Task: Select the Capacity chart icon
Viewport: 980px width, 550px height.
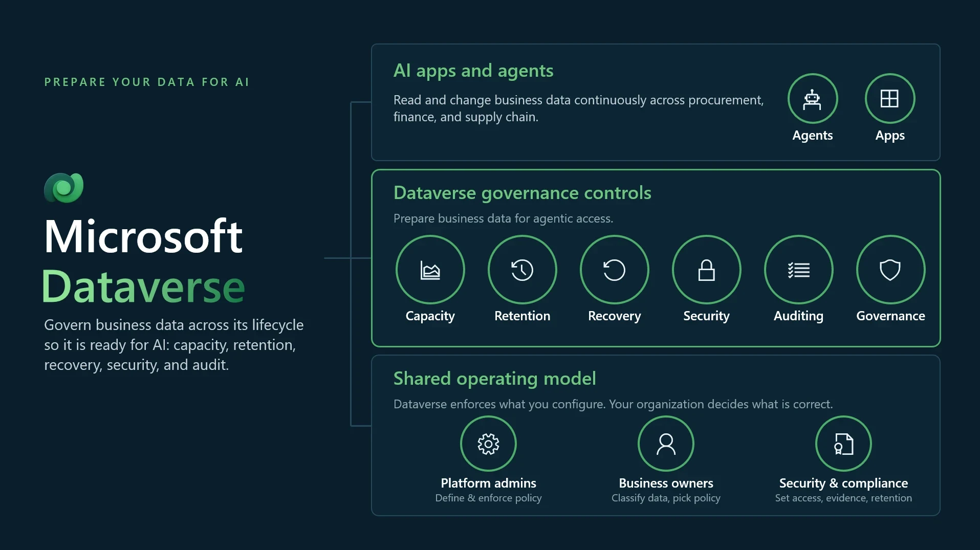Action: [x=430, y=270]
